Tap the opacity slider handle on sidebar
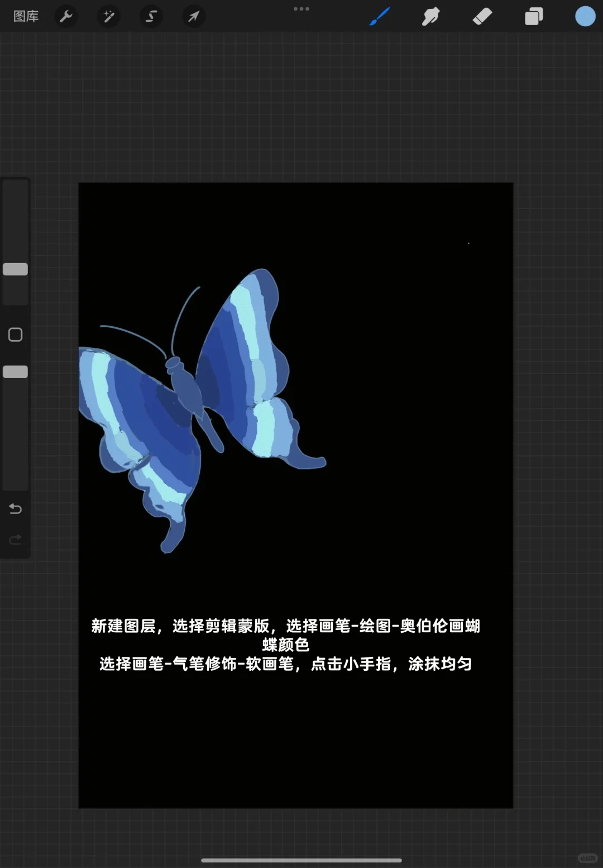The image size is (603, 868). 15,371
